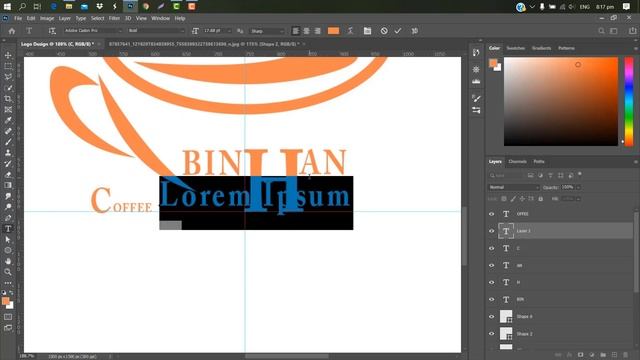This screenshot has width=640, height=360.
Task: Create 3D from text button
Action: pyautogui.click(x=415, y=31)
